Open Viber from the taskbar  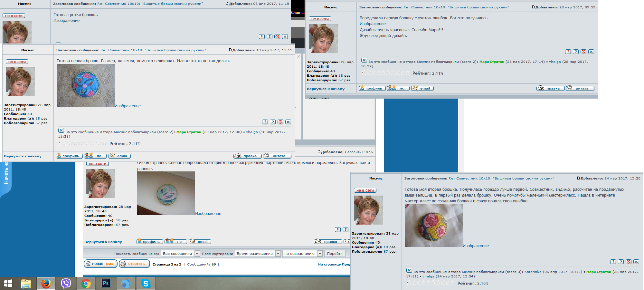[66, 284]
